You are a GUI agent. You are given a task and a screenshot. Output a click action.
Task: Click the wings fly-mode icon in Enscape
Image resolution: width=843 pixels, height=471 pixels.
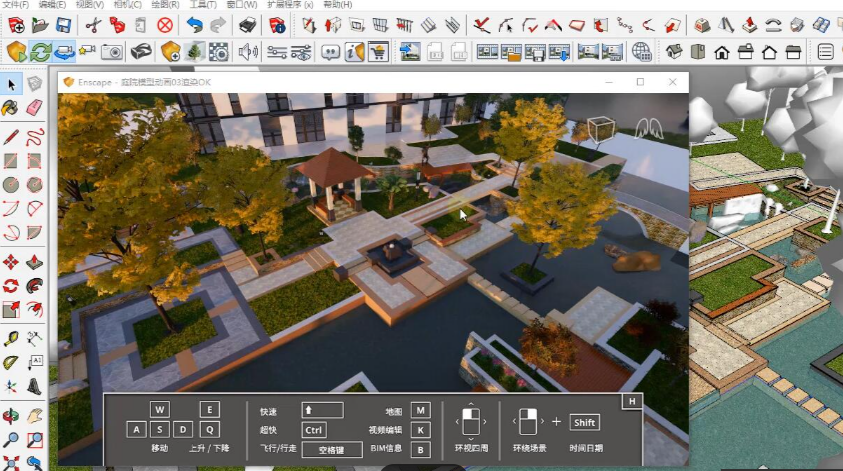click(x=648, y=129)
